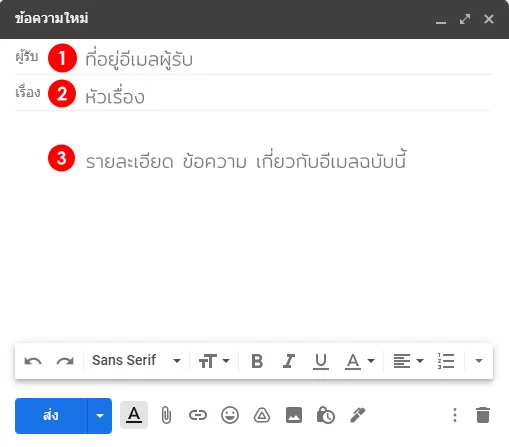This screenshot has height=447, width=509.
Task: Discard the draft with trash icon
Action: click(x=483, y=415)
